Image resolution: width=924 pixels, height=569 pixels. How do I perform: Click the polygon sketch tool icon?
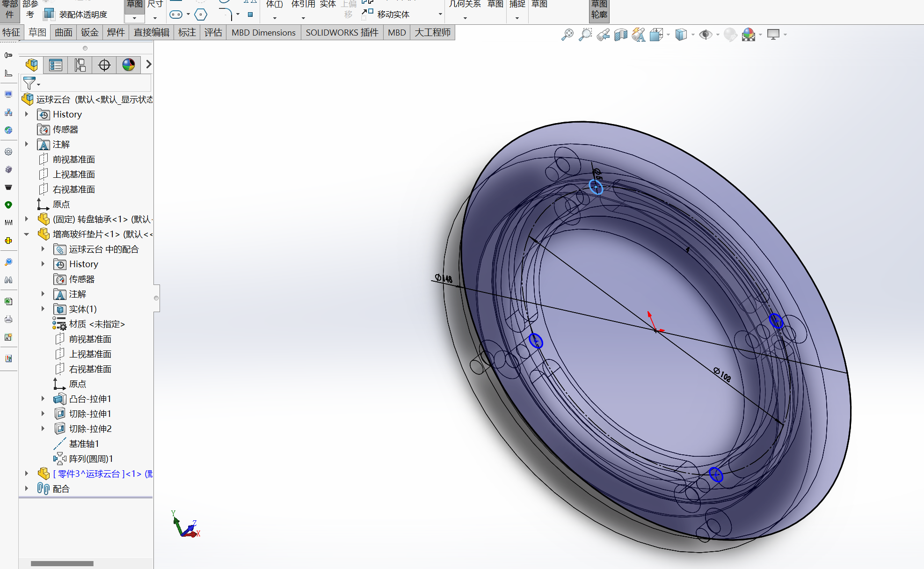click(x=200, y=15)
